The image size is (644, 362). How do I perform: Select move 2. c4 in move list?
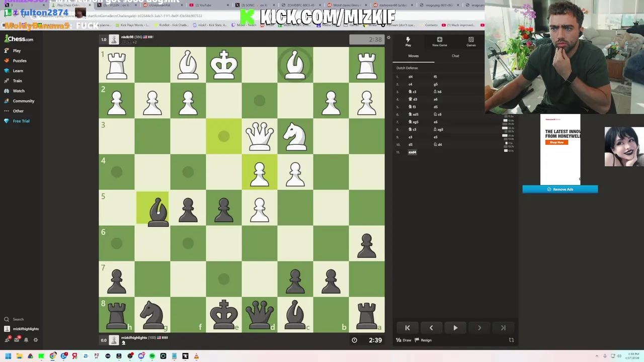[x=411, y=84]
